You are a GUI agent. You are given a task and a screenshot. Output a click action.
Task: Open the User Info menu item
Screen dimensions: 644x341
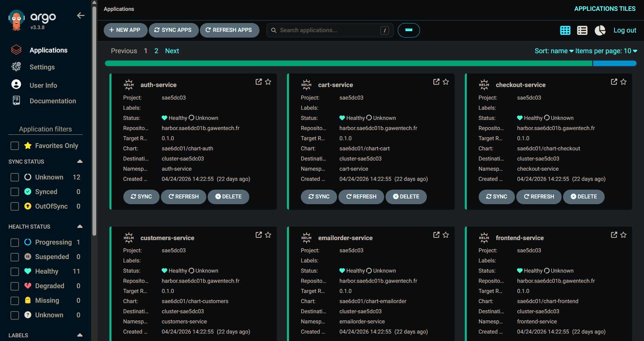[43, 85]
